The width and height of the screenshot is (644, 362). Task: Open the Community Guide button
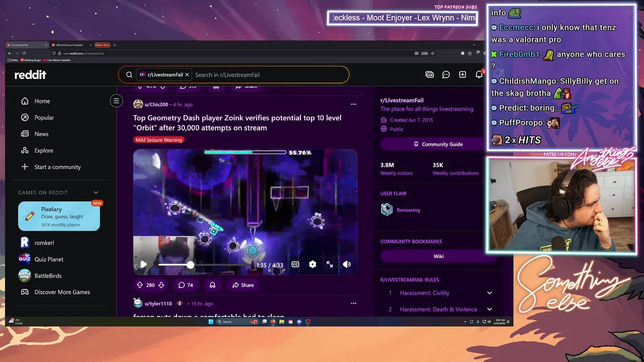pyautogui.click(x=438, y=144)
